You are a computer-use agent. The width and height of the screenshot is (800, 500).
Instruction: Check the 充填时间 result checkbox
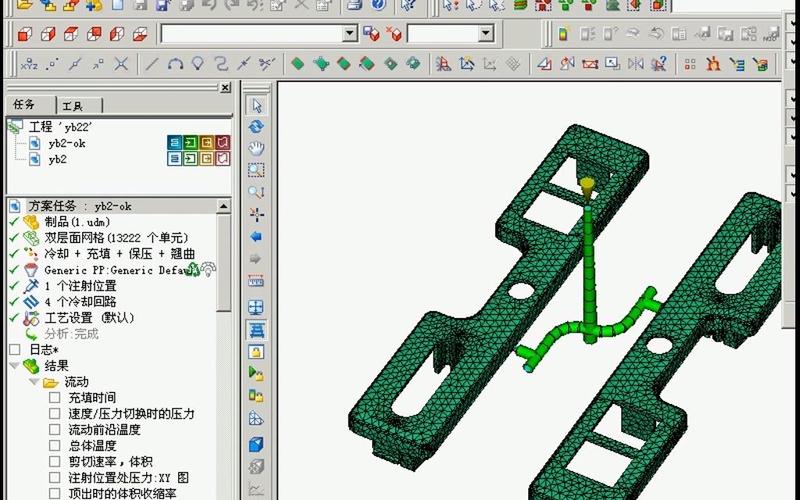tap(55, 398)
